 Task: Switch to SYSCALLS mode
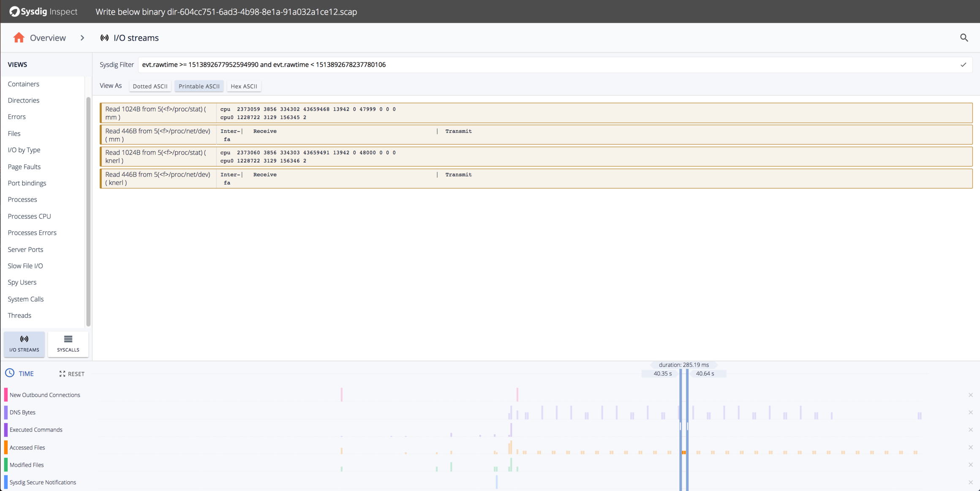point(68,344)
